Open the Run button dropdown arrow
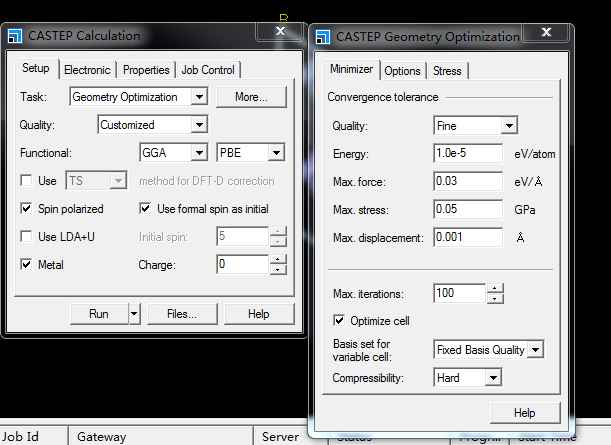The height and width of the screenshot is (445, 611). 134,314
